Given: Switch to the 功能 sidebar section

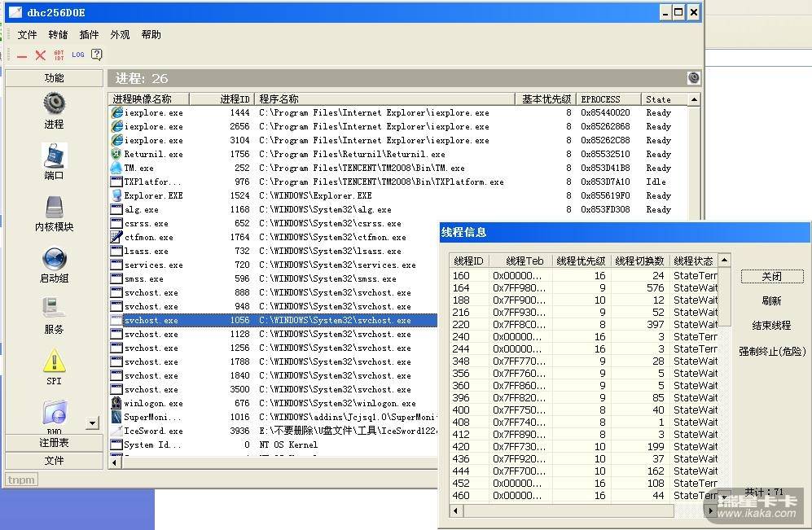Looking at the screenshot, I should (54, 78).
